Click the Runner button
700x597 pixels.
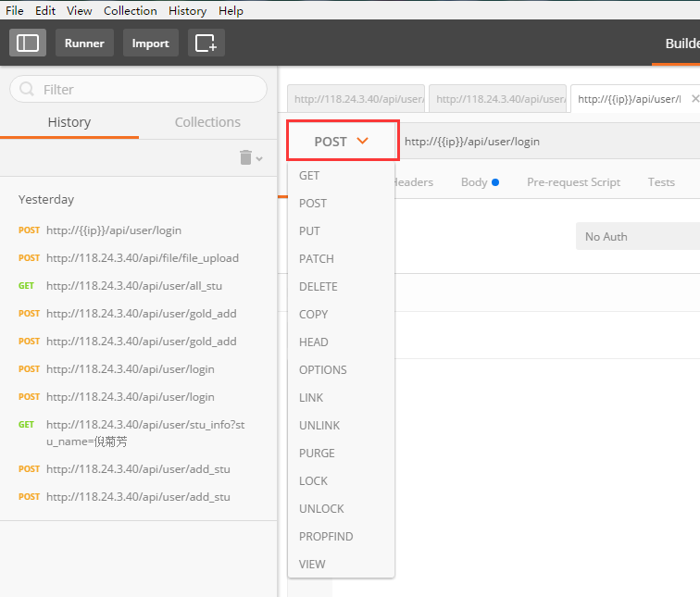tap(84, 43)
